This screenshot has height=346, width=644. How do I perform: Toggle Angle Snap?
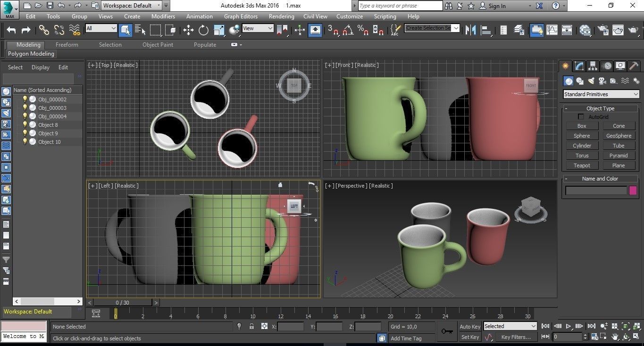348,30
